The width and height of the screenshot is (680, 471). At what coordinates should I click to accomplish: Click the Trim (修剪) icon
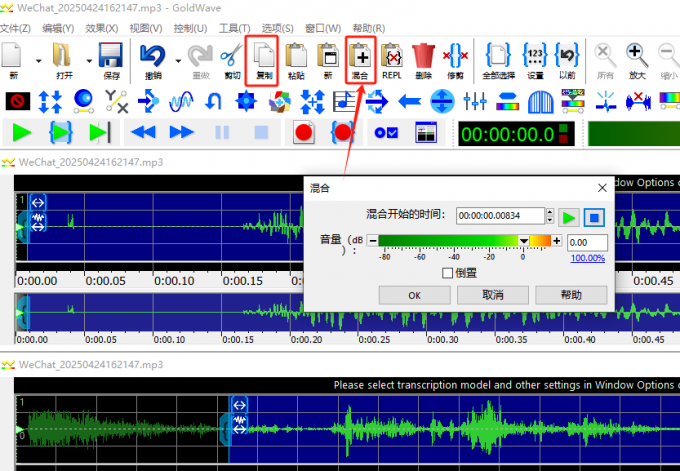455,56
